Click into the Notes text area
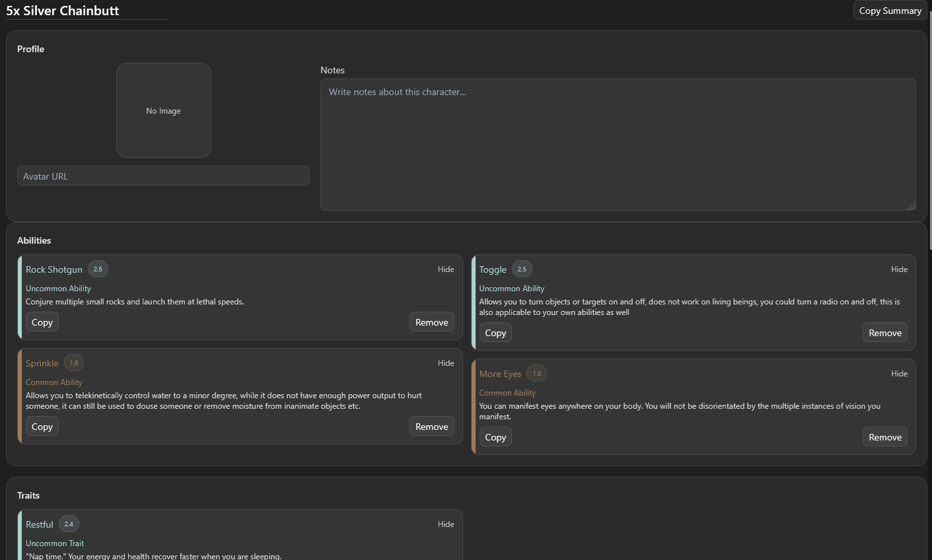932x560 pixels. 618,145
